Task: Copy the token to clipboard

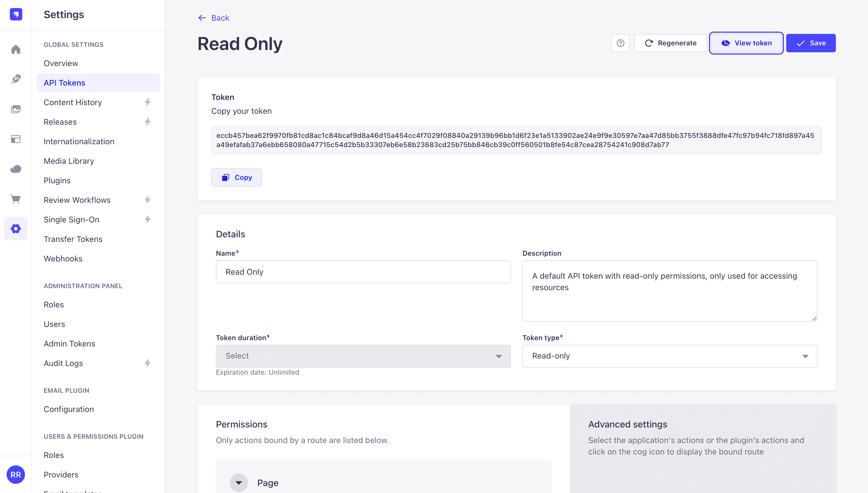Action: (237, 178)
